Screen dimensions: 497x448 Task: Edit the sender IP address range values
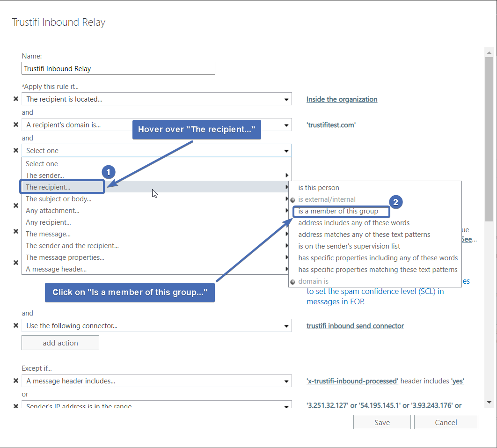click(x=384, y=405)
